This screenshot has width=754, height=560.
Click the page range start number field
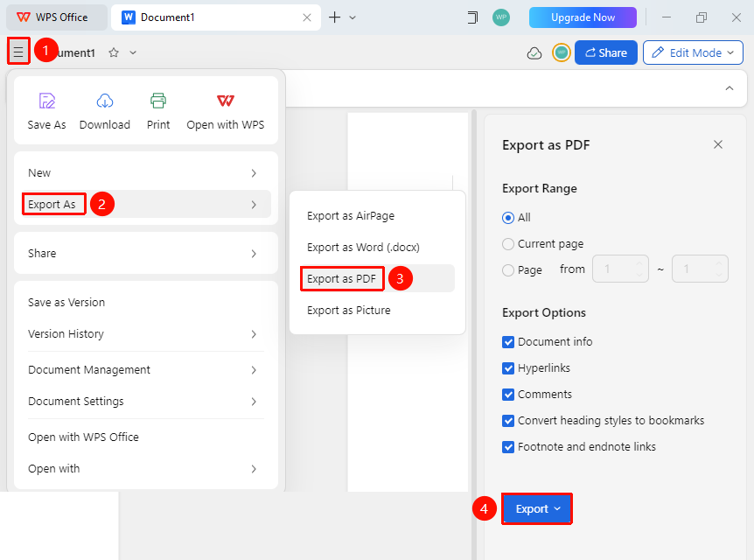point(620,269)
